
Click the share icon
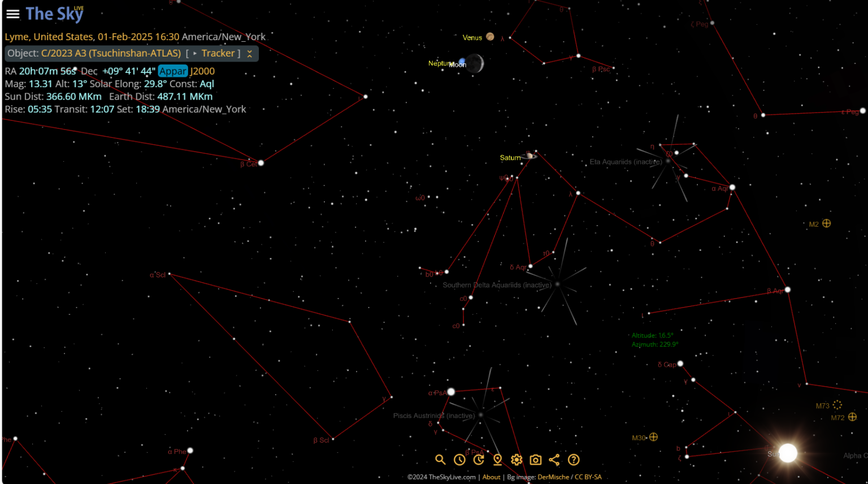(554, 460)
